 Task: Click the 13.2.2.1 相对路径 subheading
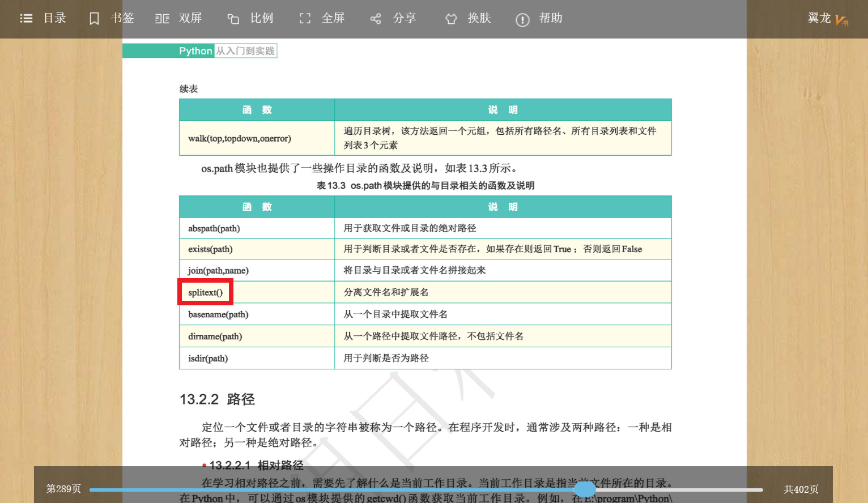pos(256,466)
